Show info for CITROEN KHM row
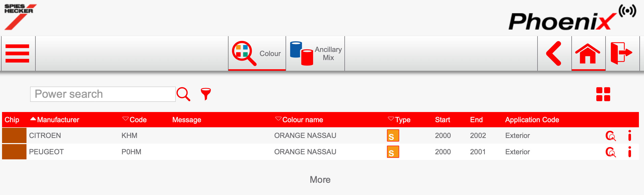Image resolution: width=644 pixels, height=195 pixels. [x=629, y=136]
